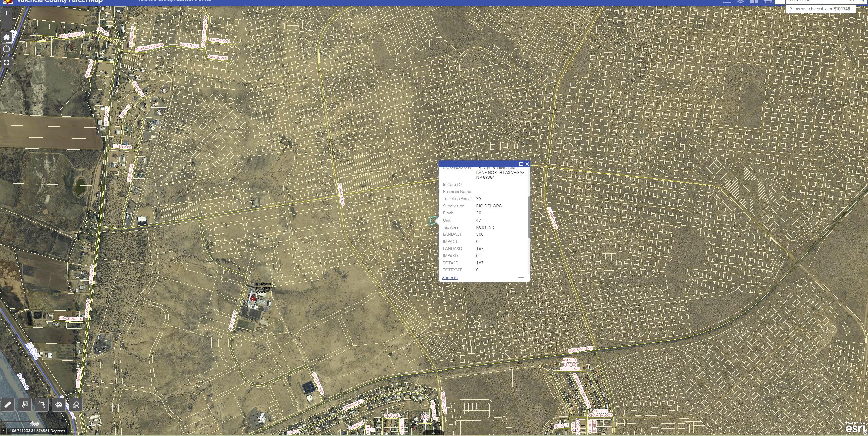The image size is (868, 436).
Task: Click the highlighted cyan parcel outline
Action: (x=433, y=221)
